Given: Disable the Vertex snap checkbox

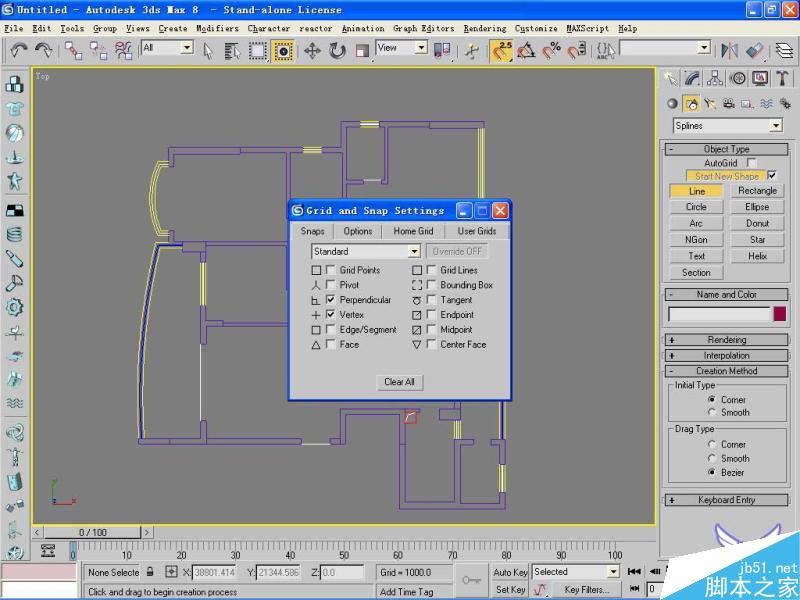Looking at the screenshot, I should point(330,315).
